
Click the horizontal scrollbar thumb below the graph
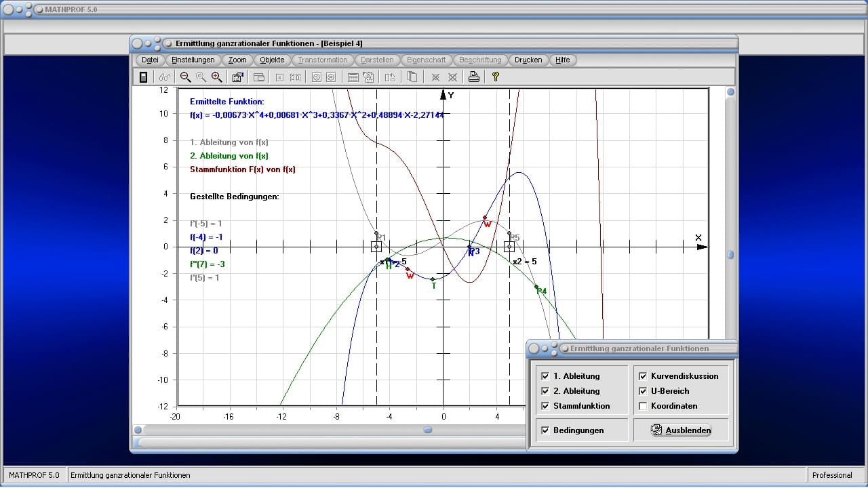428,430
